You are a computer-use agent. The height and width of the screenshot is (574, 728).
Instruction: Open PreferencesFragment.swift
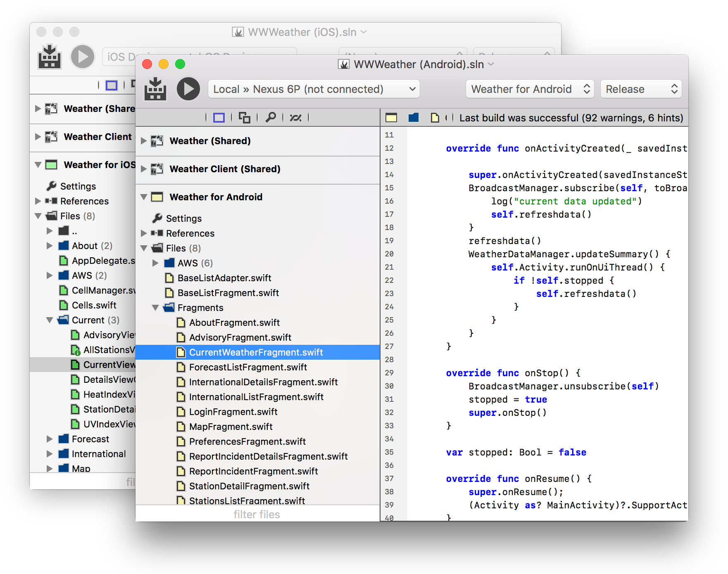pos(247,441)
